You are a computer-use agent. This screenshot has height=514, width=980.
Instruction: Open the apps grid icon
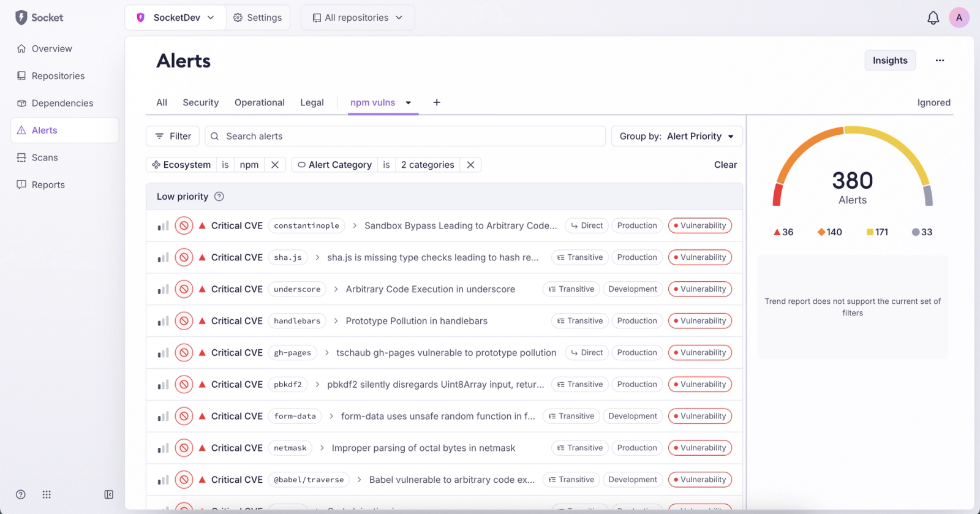(x=47, y=494)
